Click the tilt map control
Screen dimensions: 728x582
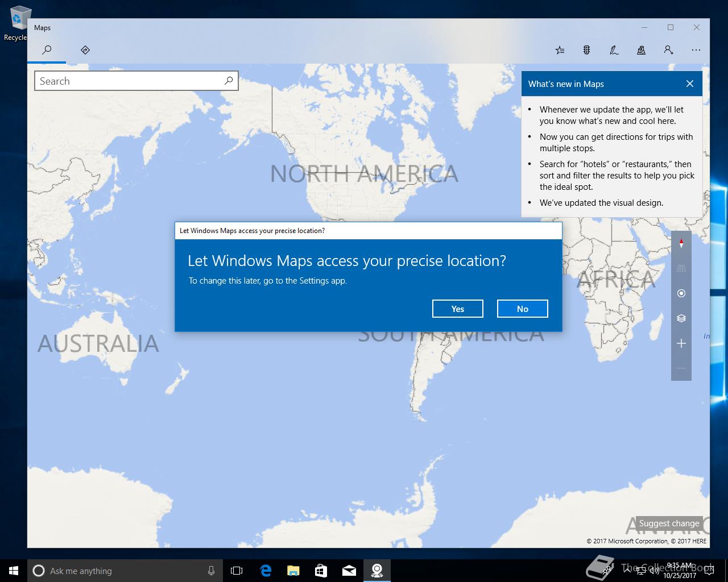pyautogui.click(x=681, y=268)
